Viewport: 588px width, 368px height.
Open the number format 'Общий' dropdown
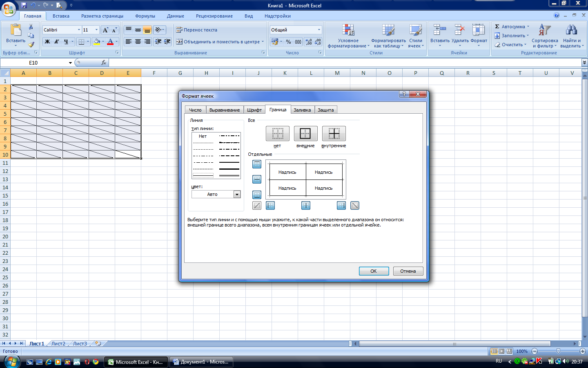tap(319, 30)
